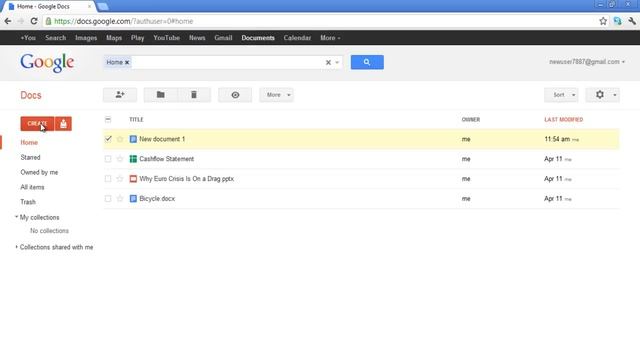The width and height of the screenshot is (640, 360).
Task: Click the Docs heading label
Action: point(31,95)
